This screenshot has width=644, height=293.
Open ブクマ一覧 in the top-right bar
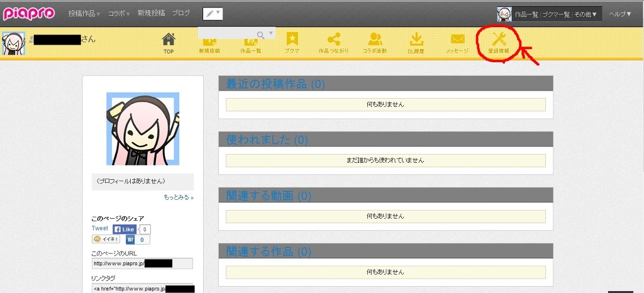point(556,14)
